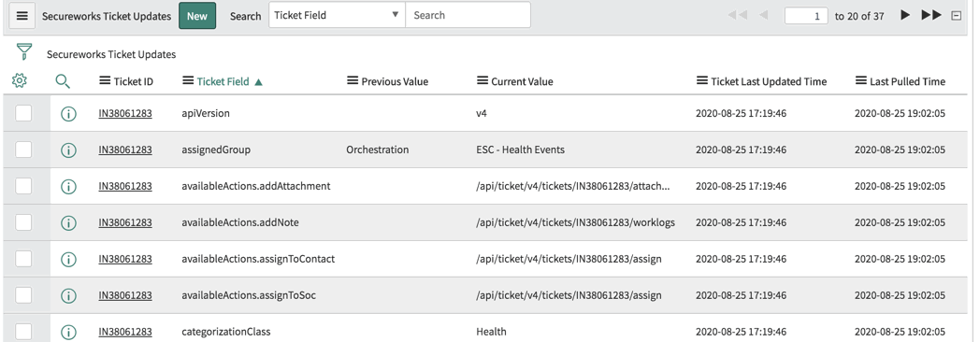Viewport: 980px width, 342px height.
Task: Click the categorizationClass field cell
Action: tap(226, 332)
